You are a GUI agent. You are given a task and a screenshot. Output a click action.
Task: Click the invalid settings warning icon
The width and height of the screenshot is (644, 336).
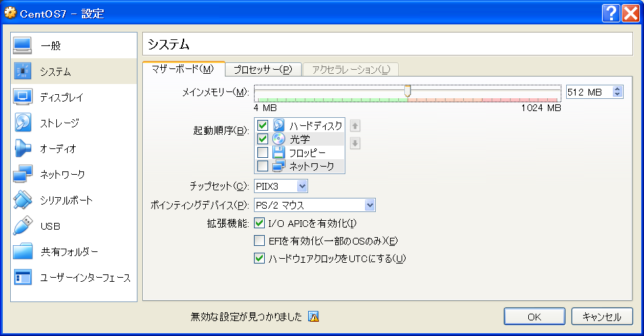314,317
